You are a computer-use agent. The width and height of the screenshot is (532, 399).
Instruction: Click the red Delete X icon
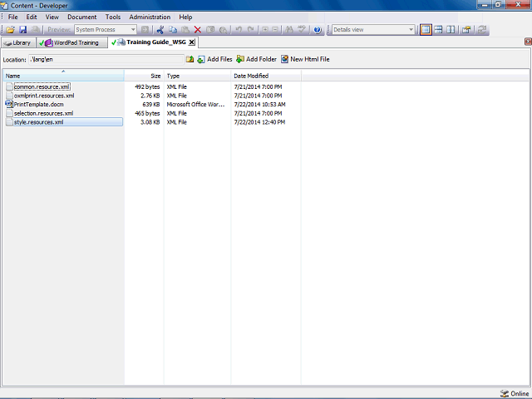(198, 30)
